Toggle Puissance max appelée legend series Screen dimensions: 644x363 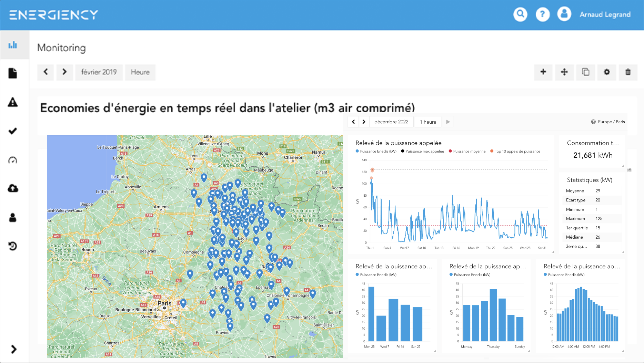click(x=422, y=152)
